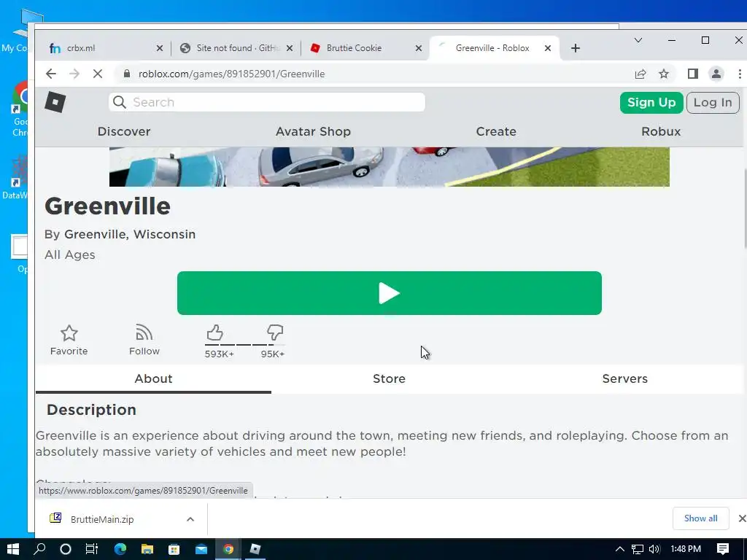
Task: Expand BruttieMain.zip download options chevron
Action: click(190, 519)
